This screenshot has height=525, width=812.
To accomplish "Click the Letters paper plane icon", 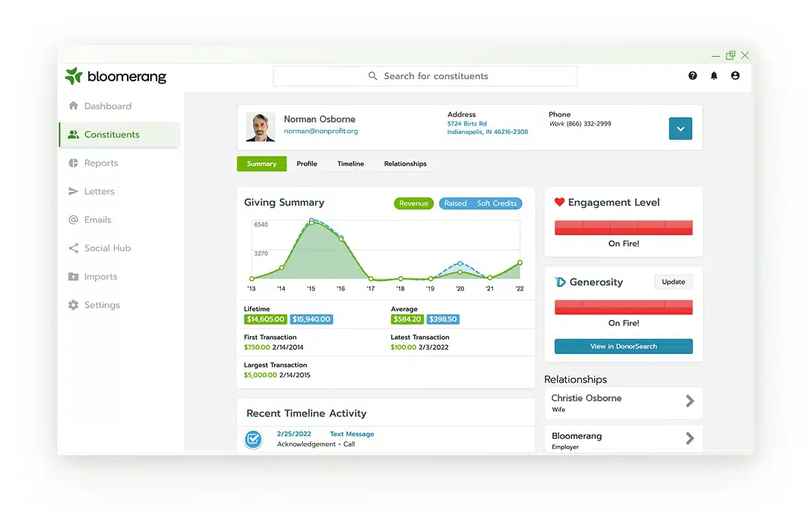I will click(x=74, y=191).
